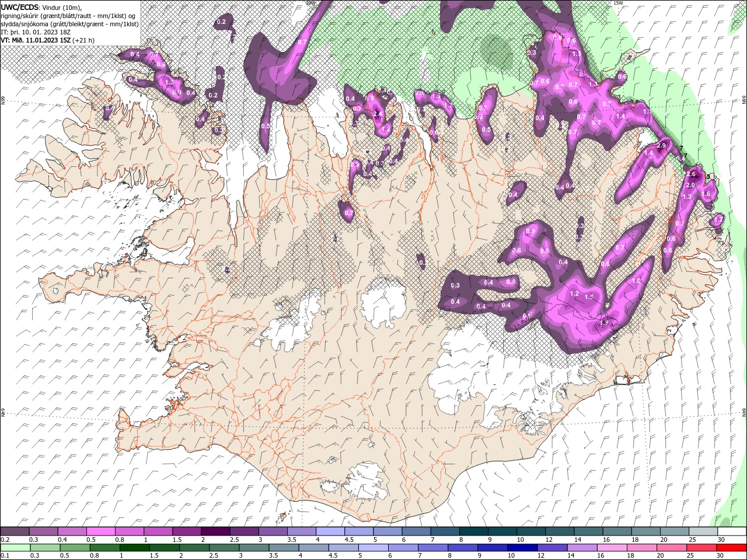Click the upper legend swatch labeled 3.5

pyautogui.click(x=301, y=531)
